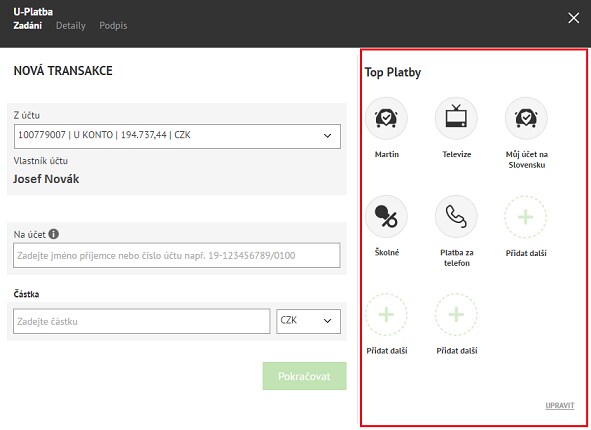The image size is (591, 430).
Task: Select the Školné payment icon
Action: 386,216
